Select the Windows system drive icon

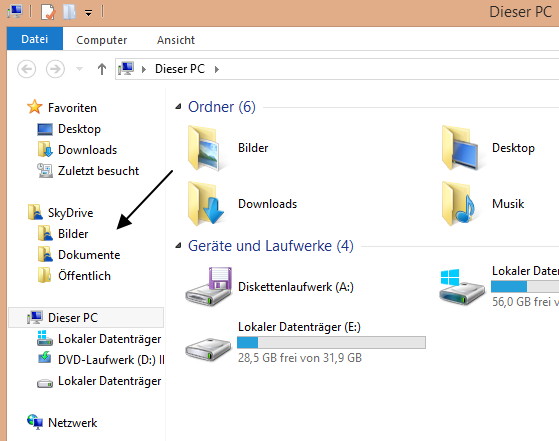coord(462,287)
